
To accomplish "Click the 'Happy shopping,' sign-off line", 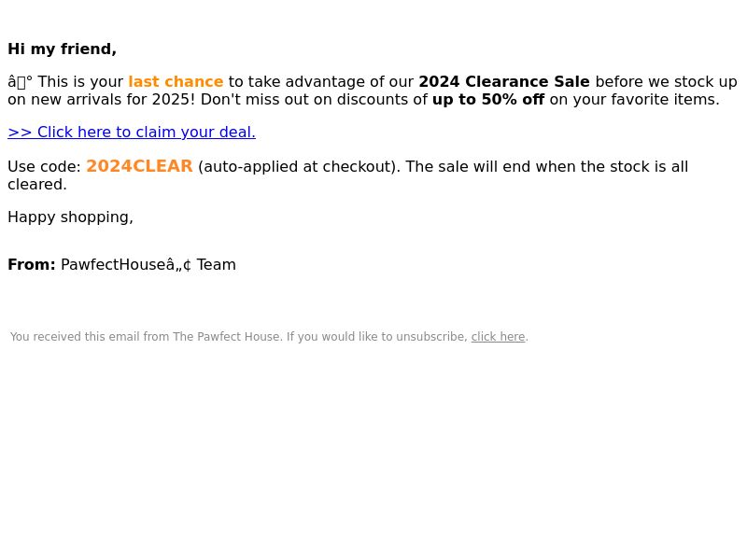I will point(71,217).
